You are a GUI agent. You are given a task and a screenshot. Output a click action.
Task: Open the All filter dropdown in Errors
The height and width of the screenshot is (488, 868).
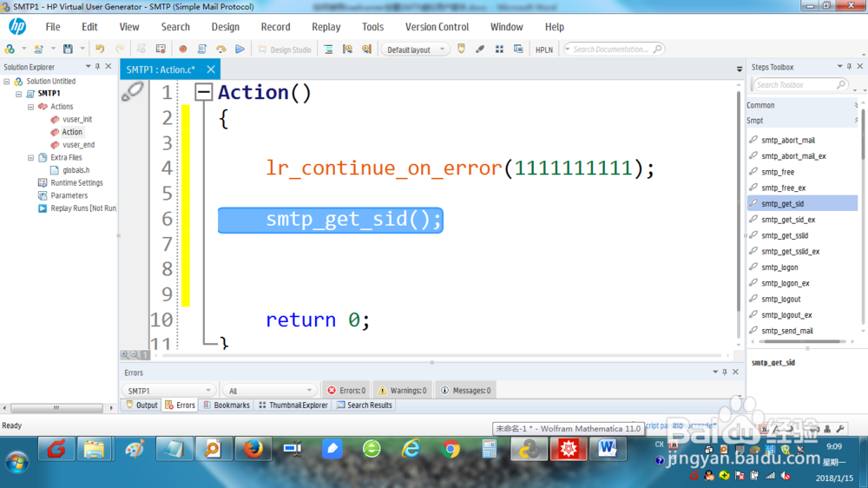click(x=270, y=391)
